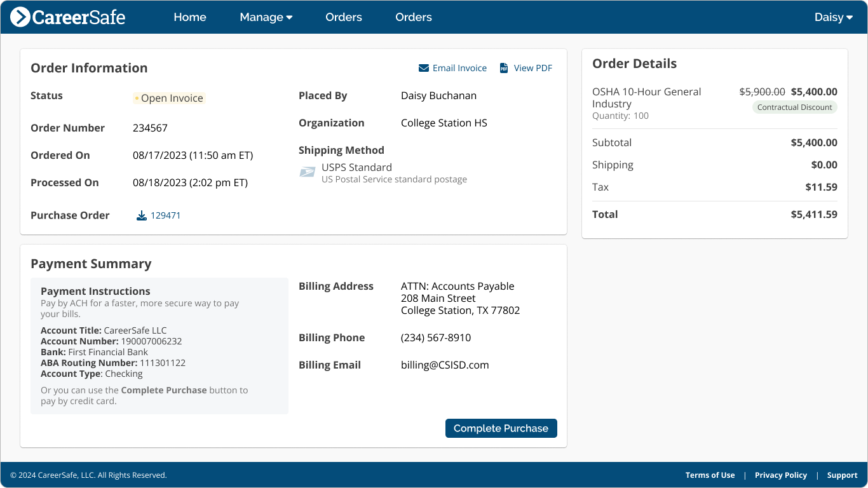
Task: Click the View PDF link
Action: (x=533, y=67)
